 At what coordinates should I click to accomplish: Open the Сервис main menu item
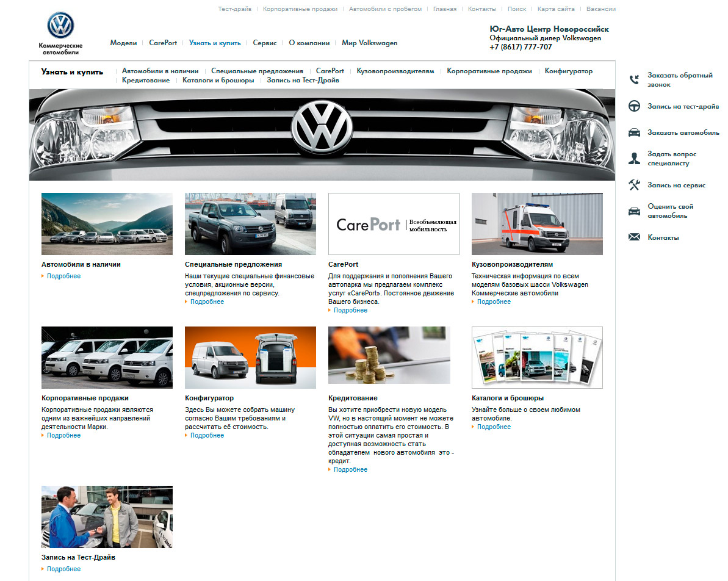pos(265,43)
